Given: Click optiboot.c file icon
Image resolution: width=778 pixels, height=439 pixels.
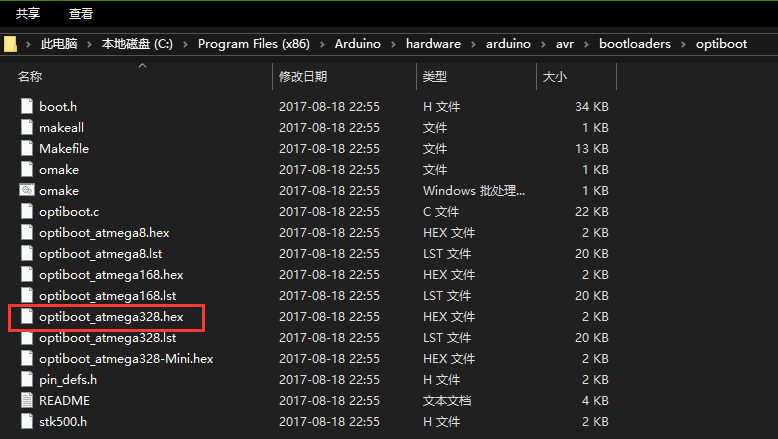Looking at the screenshot, I should [27, 211].
